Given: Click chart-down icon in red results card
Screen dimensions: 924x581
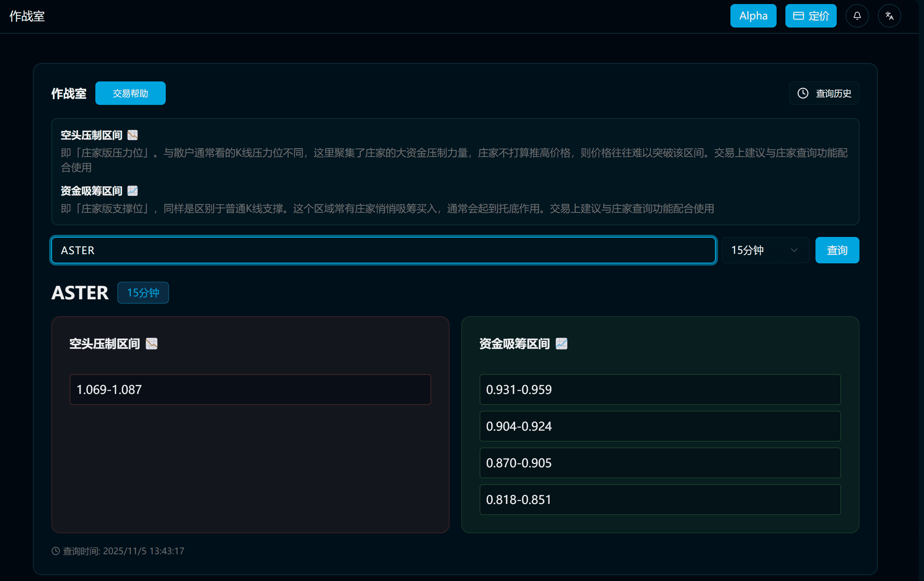Looking at the screenshot, I should tap(151, 343).
